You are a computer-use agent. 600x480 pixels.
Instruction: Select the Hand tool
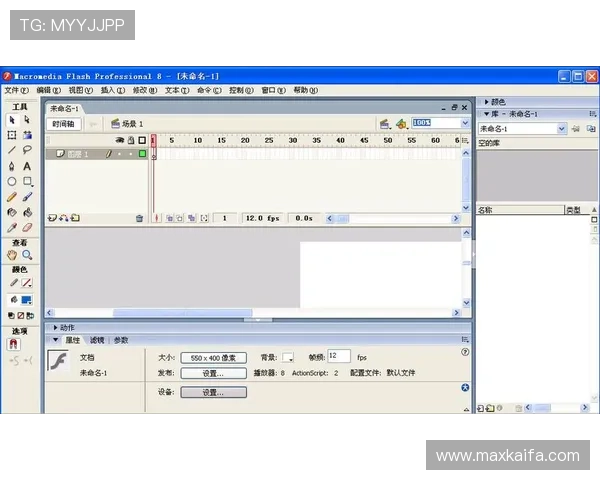12,255
